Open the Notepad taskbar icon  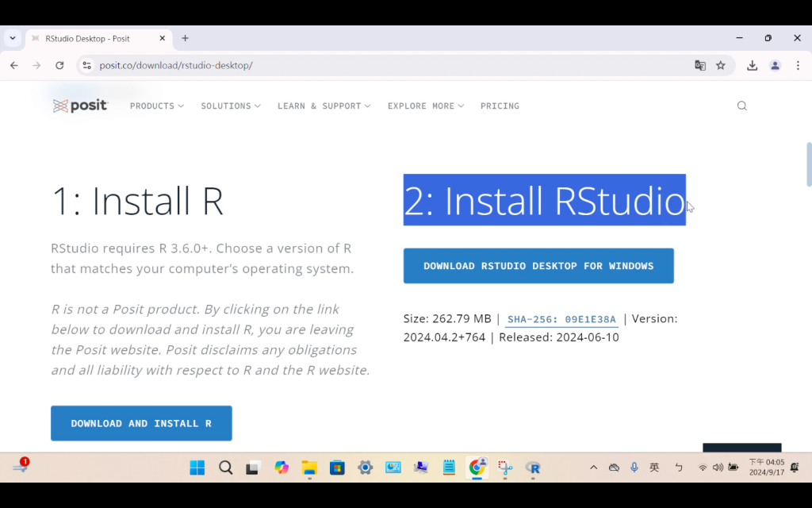pos(449,468)
